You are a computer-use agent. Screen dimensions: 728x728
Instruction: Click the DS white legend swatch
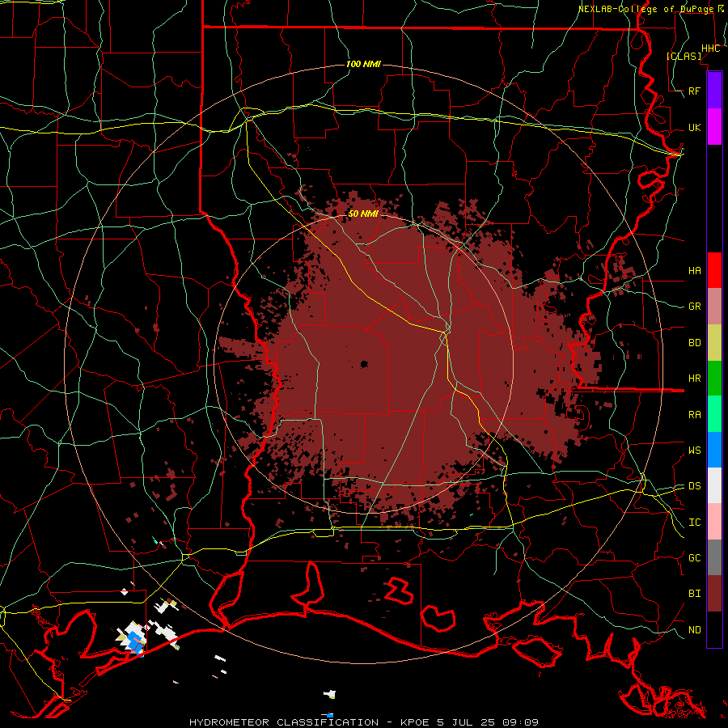coord(714,485)
